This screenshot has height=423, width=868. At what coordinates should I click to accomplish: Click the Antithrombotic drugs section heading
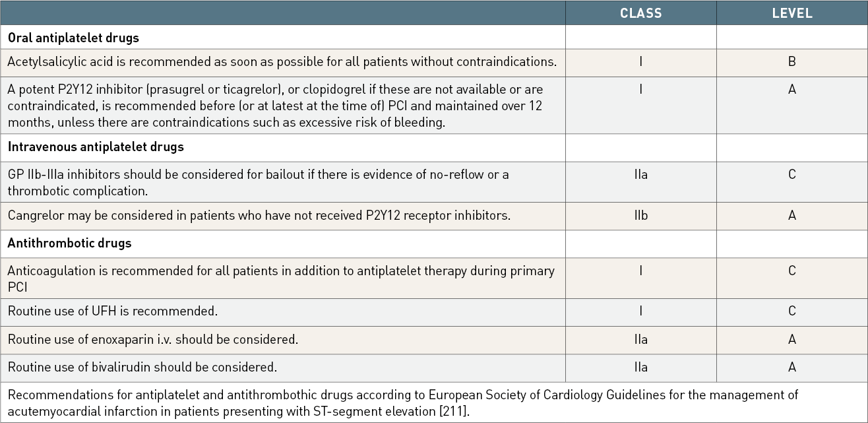point(69,243)
